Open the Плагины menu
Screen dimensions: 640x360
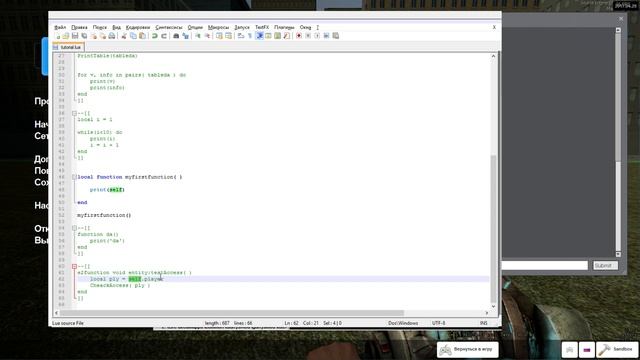pos(284,27)
